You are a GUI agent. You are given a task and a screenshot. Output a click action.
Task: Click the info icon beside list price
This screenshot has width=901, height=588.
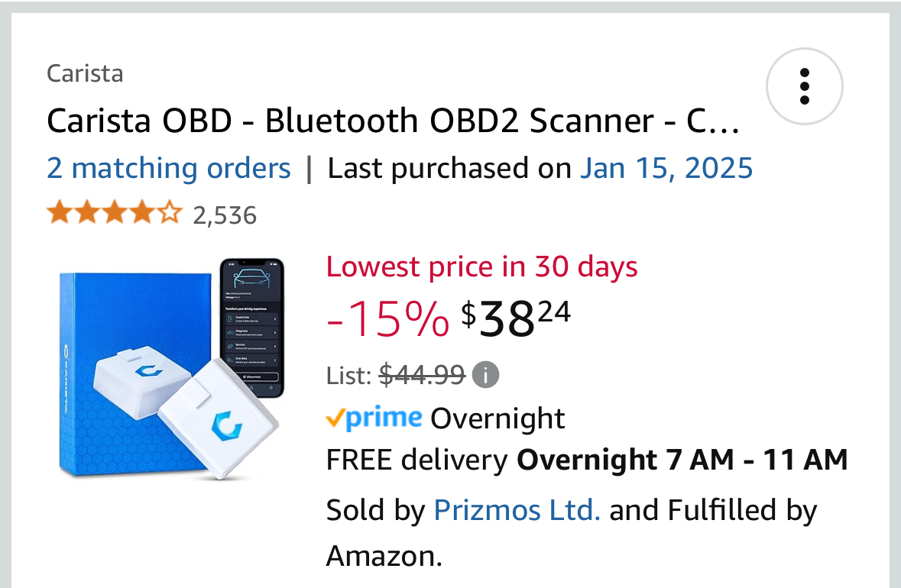(x=485, y=375)
